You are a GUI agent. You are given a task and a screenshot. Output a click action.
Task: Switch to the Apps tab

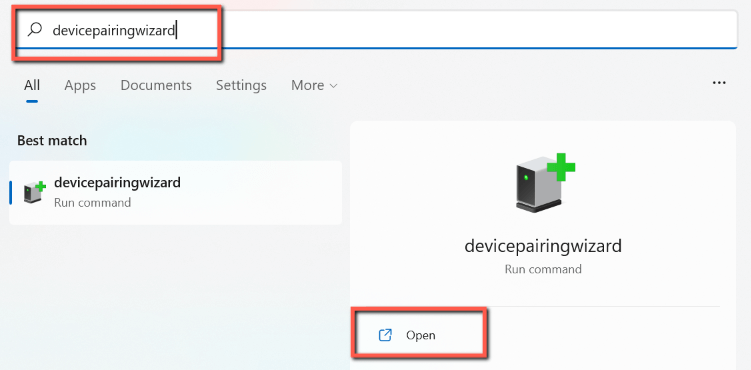[80, 85]
